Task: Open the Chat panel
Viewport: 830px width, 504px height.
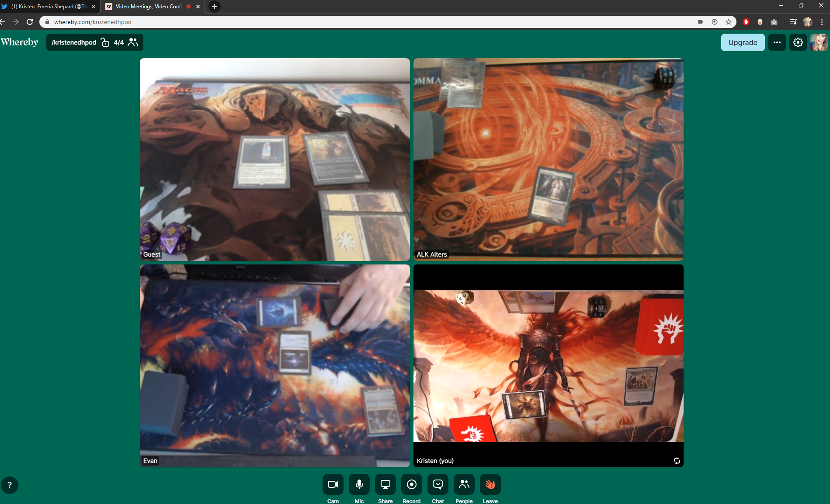Action: point(438,484)
